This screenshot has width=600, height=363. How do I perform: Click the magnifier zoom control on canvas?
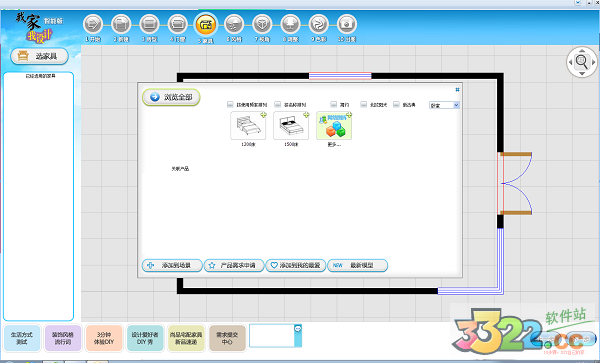click(x=582, y=62)
